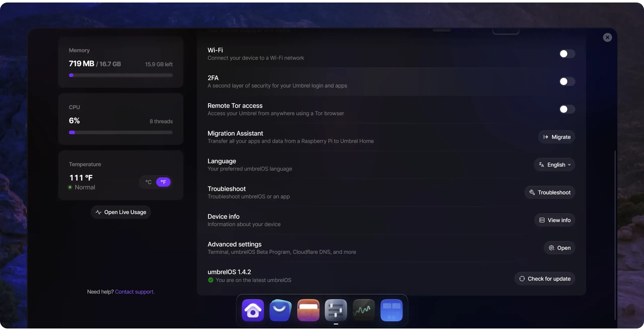Toggle the Wi-Fi switch

(567, 54)
